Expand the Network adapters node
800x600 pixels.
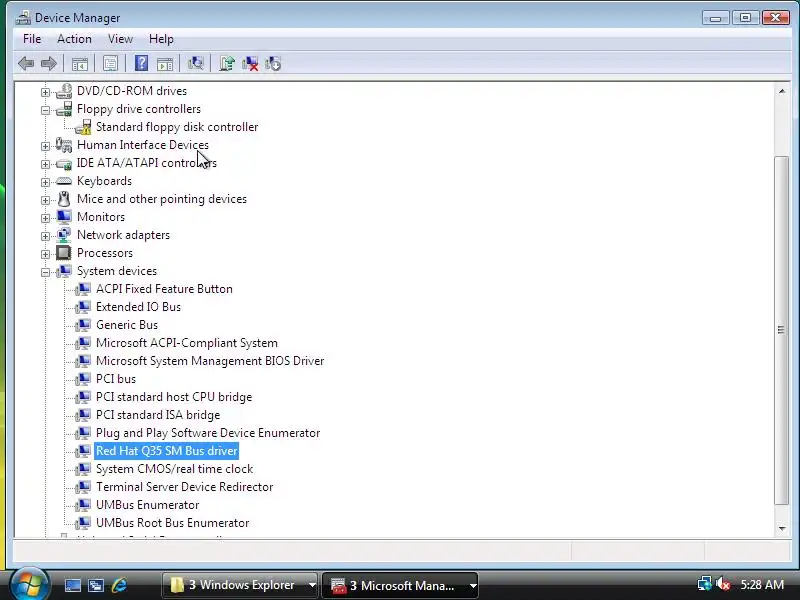(x=45, y=236)
